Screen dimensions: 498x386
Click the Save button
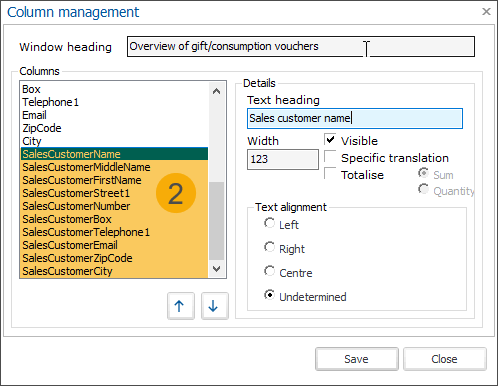click(x=357, y=359)
